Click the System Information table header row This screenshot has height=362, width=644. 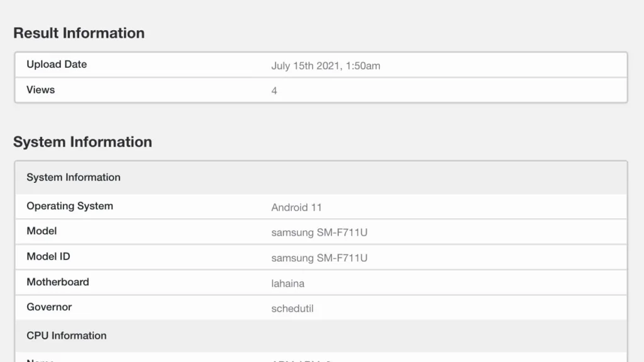(x=321, y=177)
